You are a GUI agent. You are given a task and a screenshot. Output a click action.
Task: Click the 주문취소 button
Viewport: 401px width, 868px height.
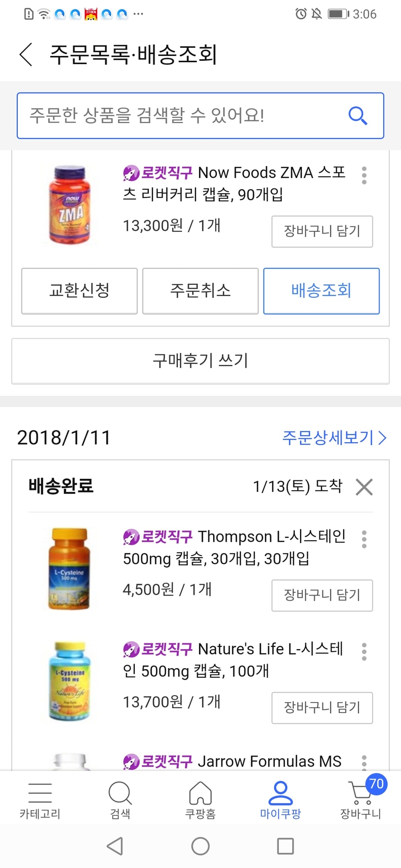pyautogui.click(x=200, y=291)
